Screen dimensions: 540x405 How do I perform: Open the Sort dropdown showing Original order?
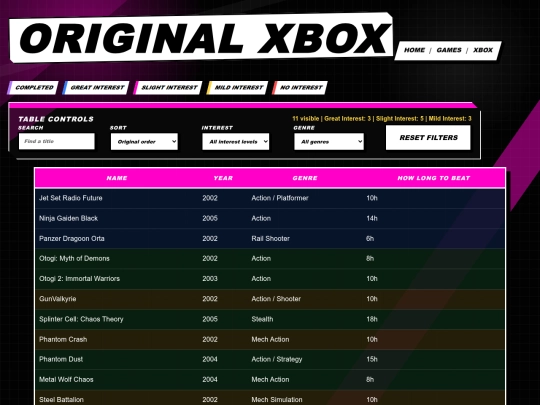coord(144,142)
